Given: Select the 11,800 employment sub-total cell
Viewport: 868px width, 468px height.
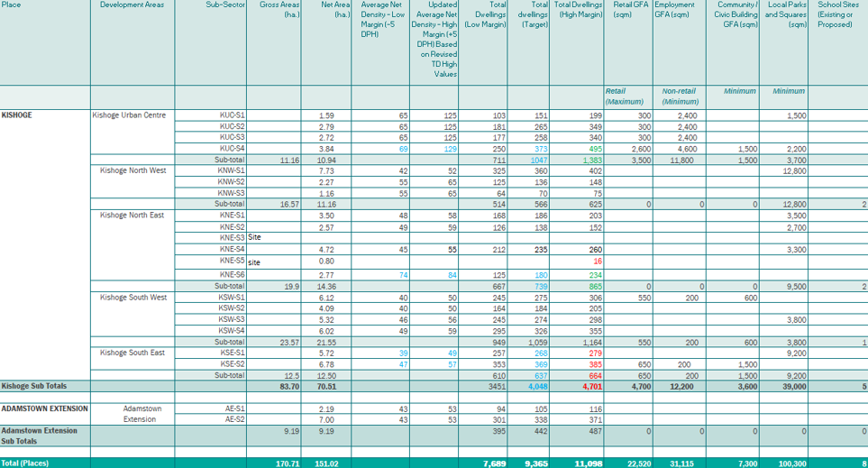Looking at the screenshot, I should [682, 161].
